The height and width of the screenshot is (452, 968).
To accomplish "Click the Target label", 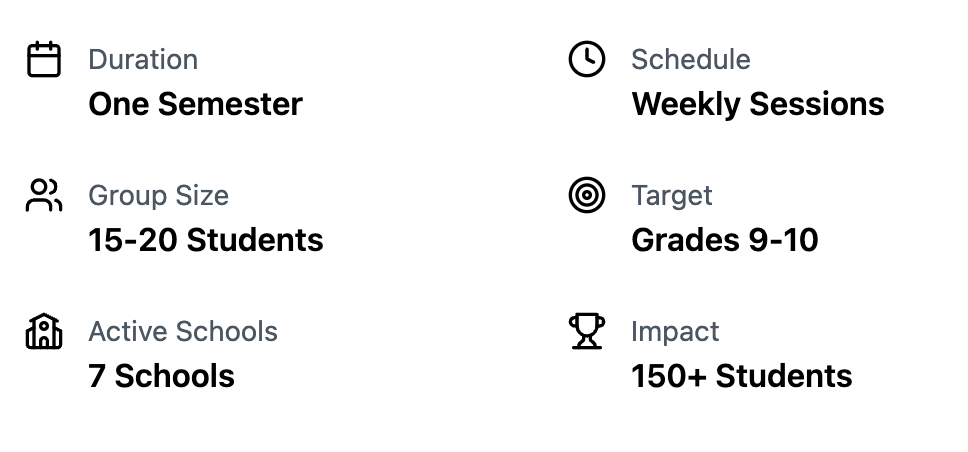I will pyautogui.click(x=671, y=196).
